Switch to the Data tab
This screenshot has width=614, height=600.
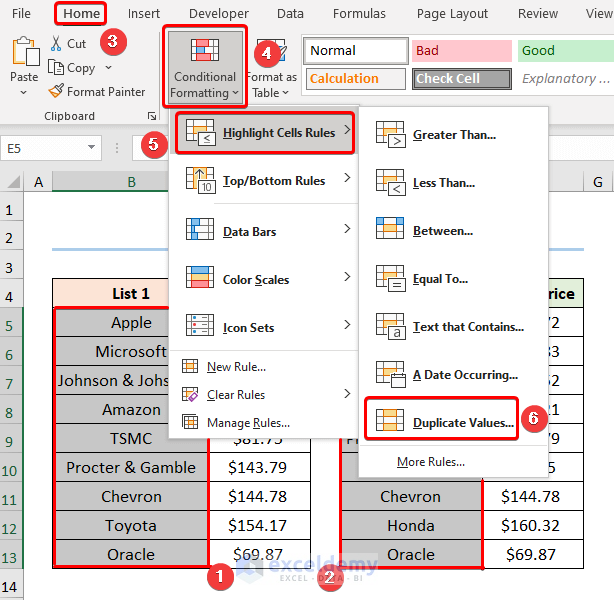(290, 14)
